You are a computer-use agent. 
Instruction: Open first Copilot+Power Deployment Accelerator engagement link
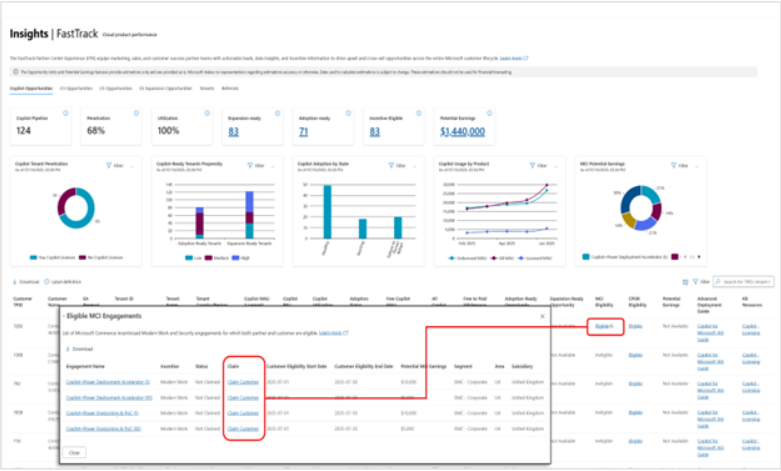tap(108, 382)
